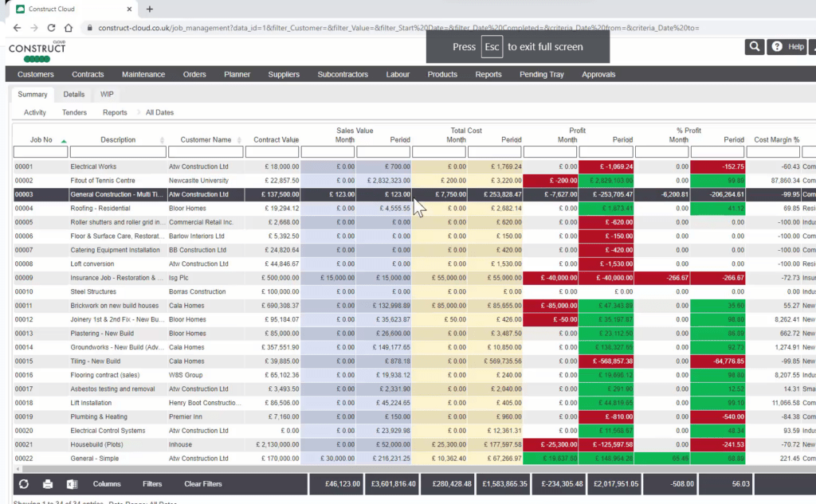Open the Maintenance menu
Viewport: 816px width, 504px height.
pyautogui.click(x=143, y=74)
